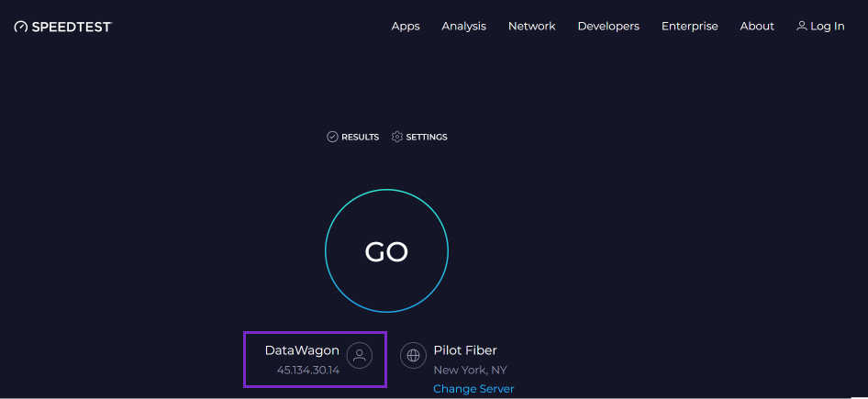Click the DataWagon provider name

point(302,350)
